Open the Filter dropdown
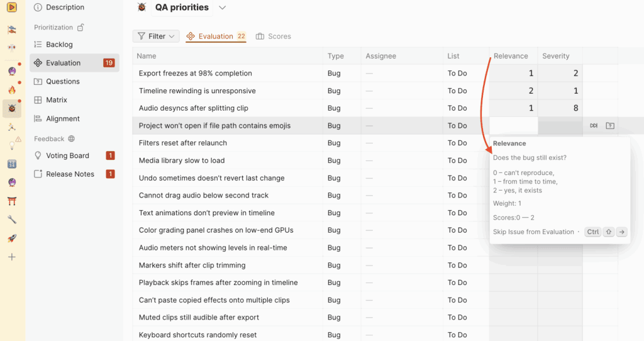The image size is (644, 341). pyautogui.click(x=156, y=36)
